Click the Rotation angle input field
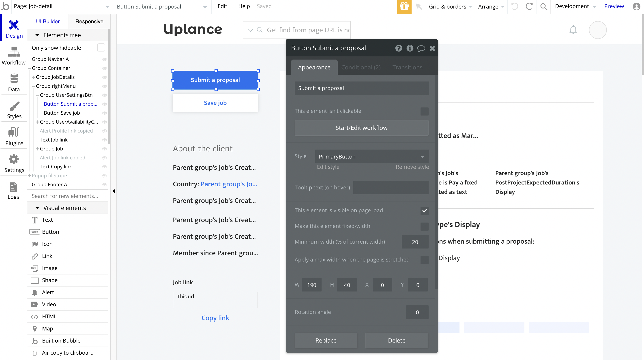The width and height of the screenshot is (644, 360). [x=417, y=312]
